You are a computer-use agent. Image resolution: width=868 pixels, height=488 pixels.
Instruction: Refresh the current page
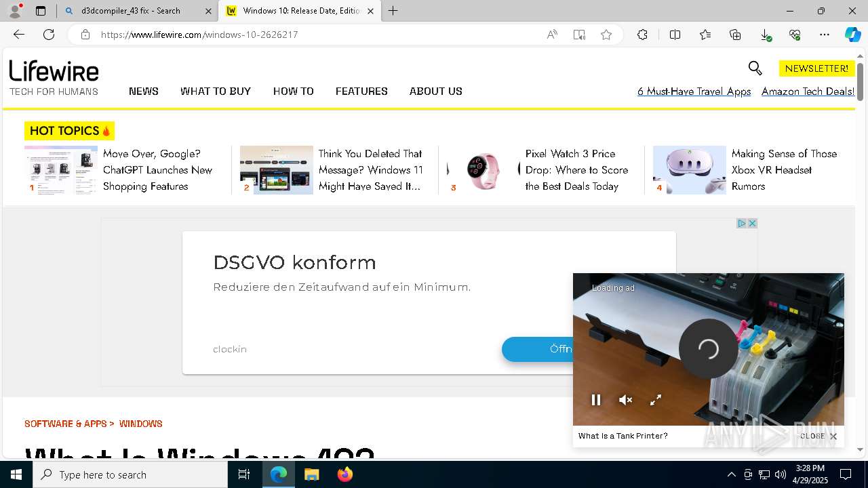[x=49, y=35]
